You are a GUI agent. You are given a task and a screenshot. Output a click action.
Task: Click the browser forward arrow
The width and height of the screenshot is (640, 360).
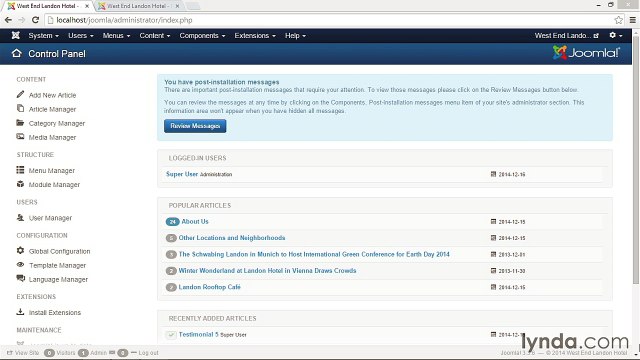pos(22,20)
